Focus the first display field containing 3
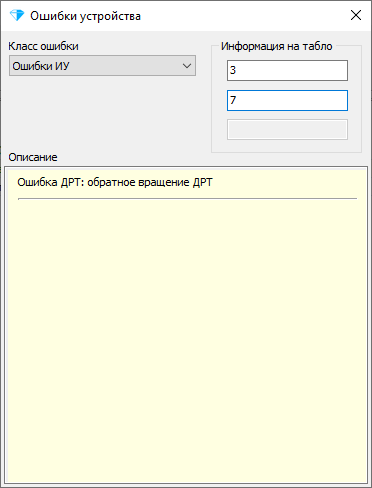 287,70
